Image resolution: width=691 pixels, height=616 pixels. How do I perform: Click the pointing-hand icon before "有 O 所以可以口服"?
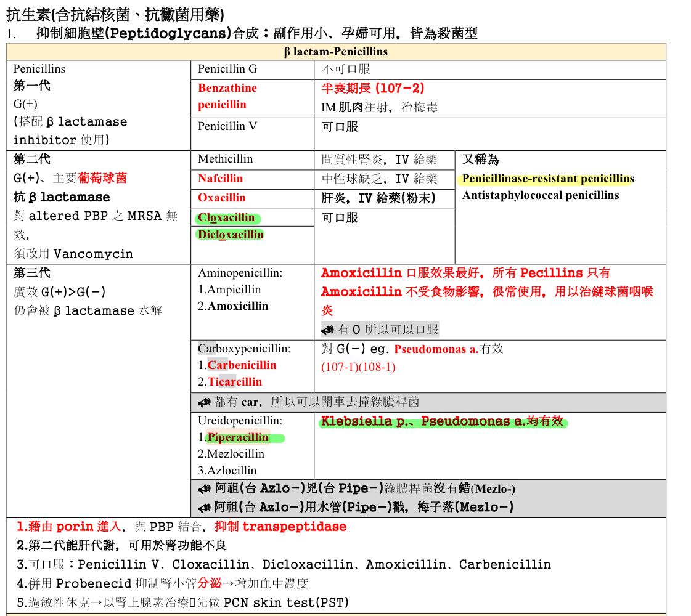tap(327, 330)
